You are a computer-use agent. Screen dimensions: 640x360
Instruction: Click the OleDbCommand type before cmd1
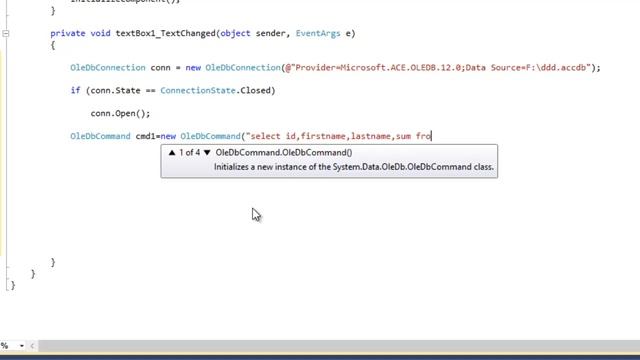click(100, 136)
